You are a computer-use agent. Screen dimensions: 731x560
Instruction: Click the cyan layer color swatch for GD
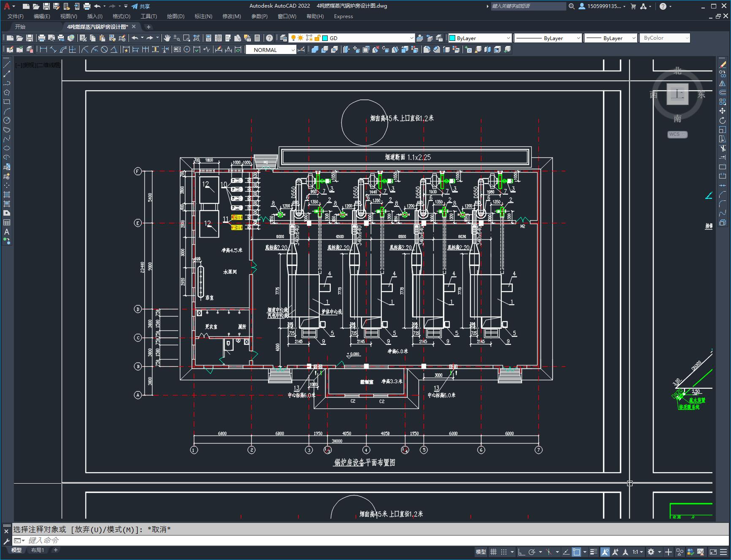(x=325, y=38)
